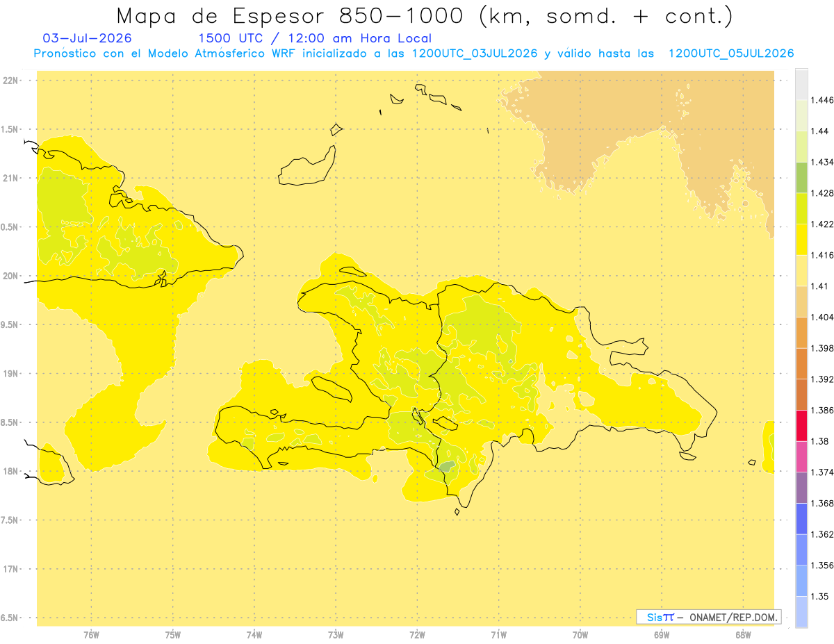Click the 22N latitude axis label
834x644 pixels.
pos(12,81)
